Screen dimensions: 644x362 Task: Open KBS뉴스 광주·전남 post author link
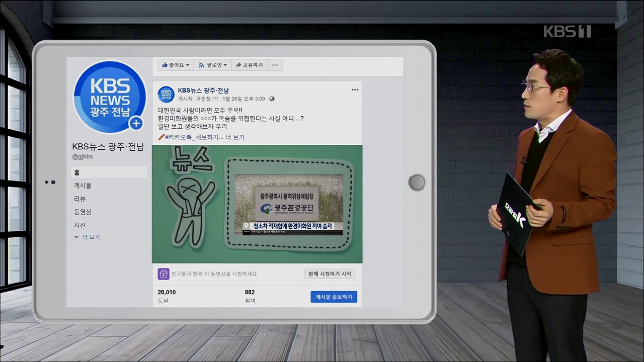click(203, 90)
